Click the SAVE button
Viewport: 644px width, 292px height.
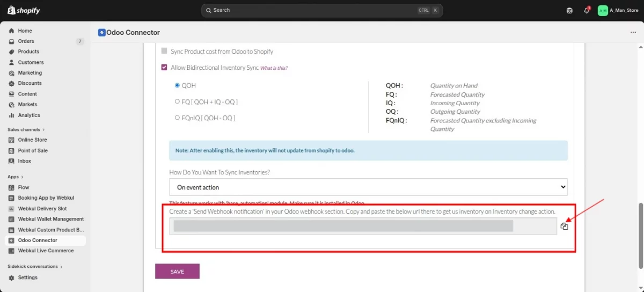177,272
